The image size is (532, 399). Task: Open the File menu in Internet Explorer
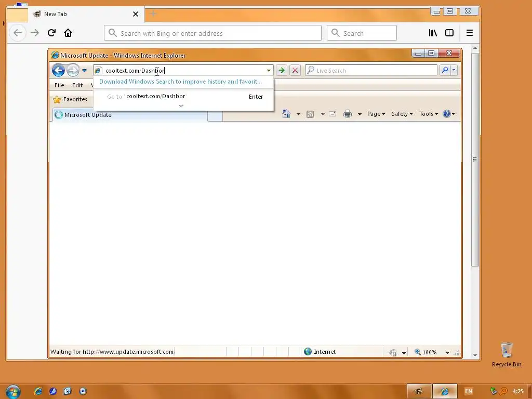coord(59,85)
